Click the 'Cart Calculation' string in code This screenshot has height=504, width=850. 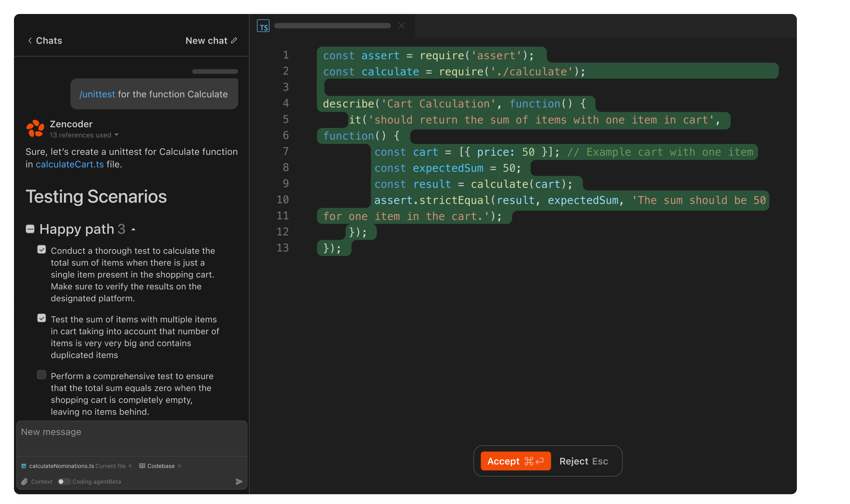click(x=438, y=104)
